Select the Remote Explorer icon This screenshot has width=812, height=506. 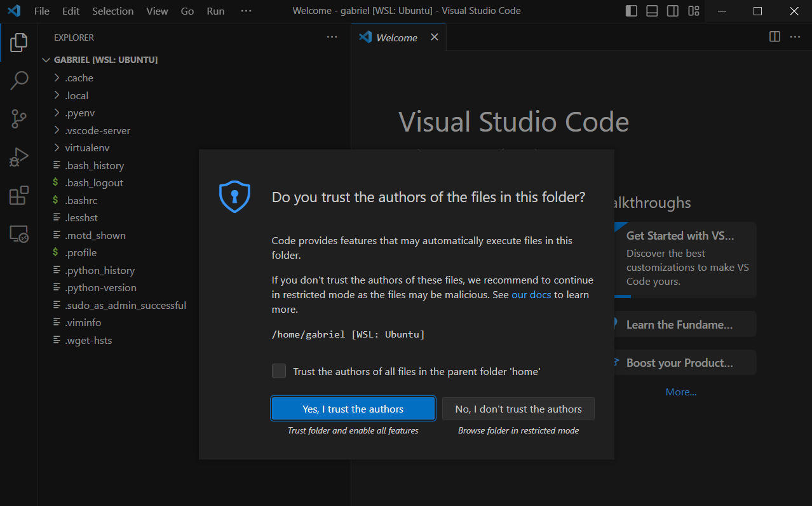18,234
